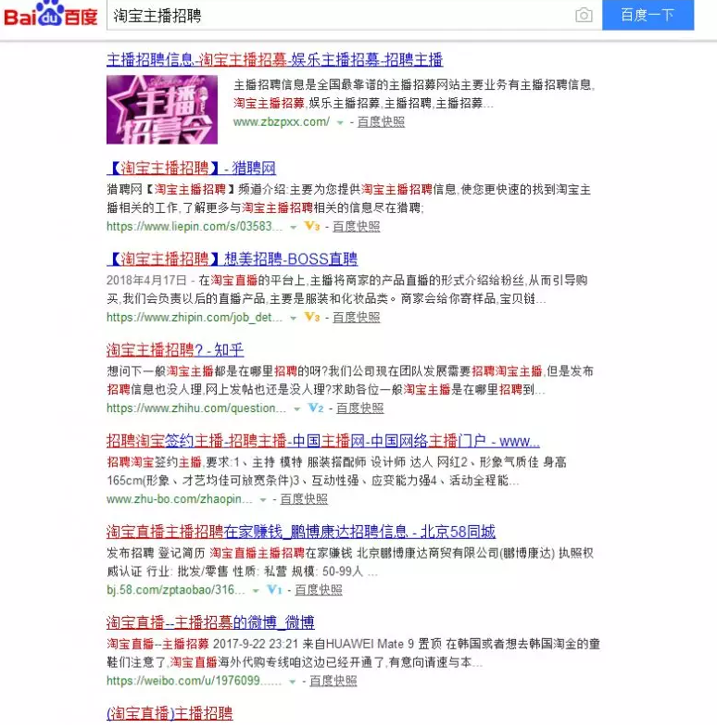Expand dropdown arrow next to zhipin.com URL
The height and width of the screenshot is (728, 717).
coord(293,319)
